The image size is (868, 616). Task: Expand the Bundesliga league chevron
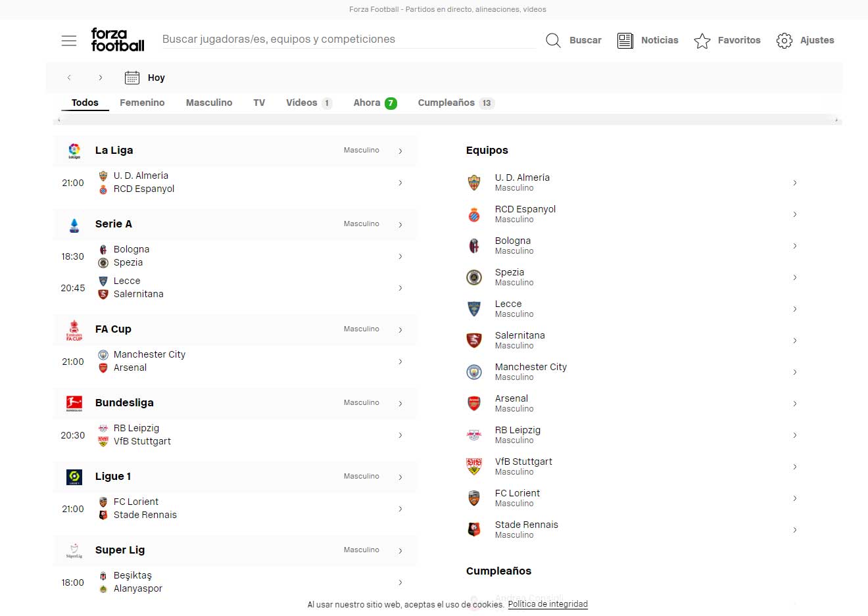pos(400,404)
